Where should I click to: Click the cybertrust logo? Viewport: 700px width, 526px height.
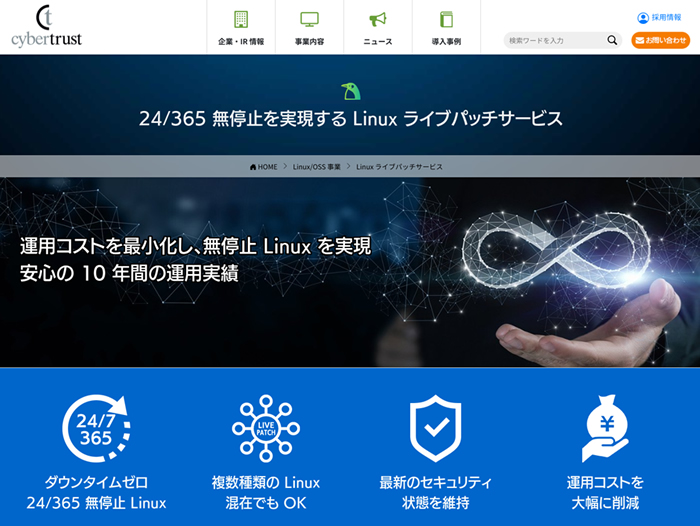point(46,25)
